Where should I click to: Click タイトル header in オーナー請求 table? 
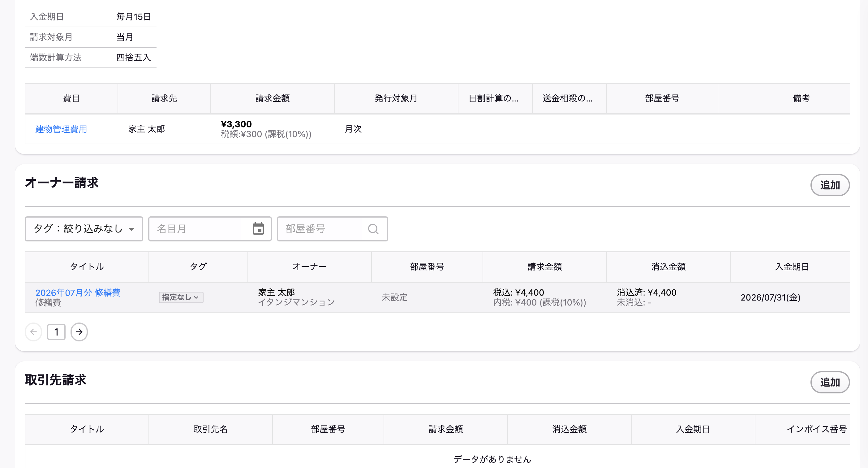(87, 267)
